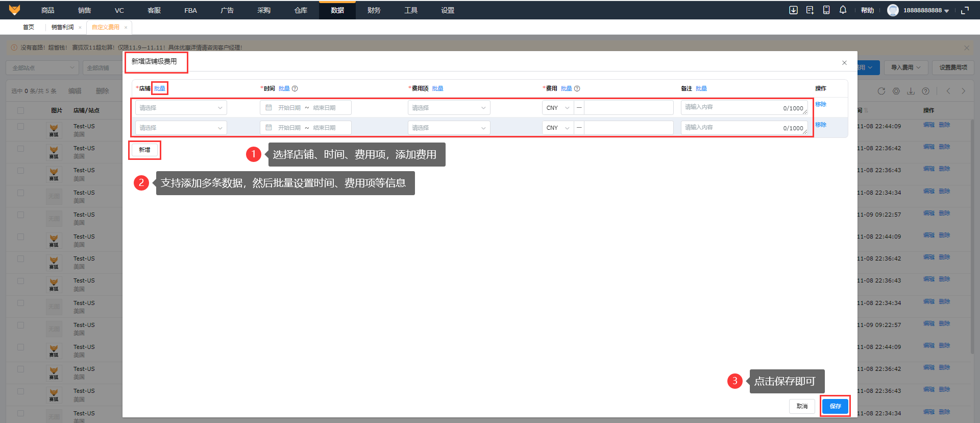Open the 销售 menu in the top navigation

tap(84, 10)
